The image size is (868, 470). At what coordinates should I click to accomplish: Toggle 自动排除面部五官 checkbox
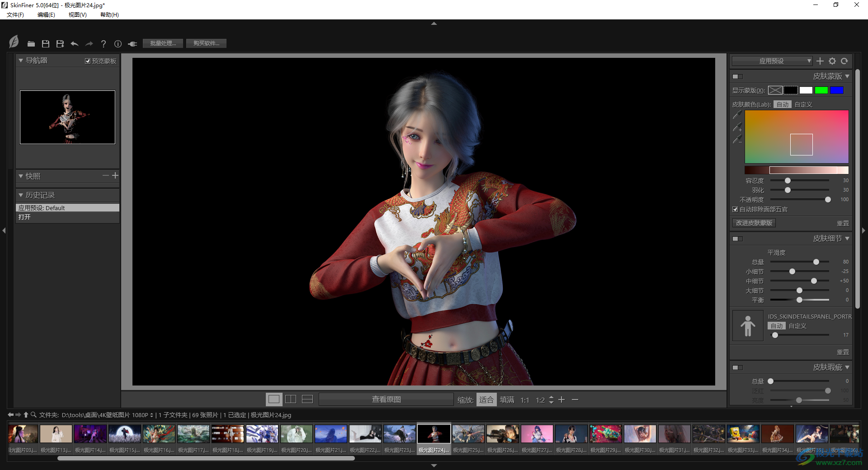[x=735, y=209]
